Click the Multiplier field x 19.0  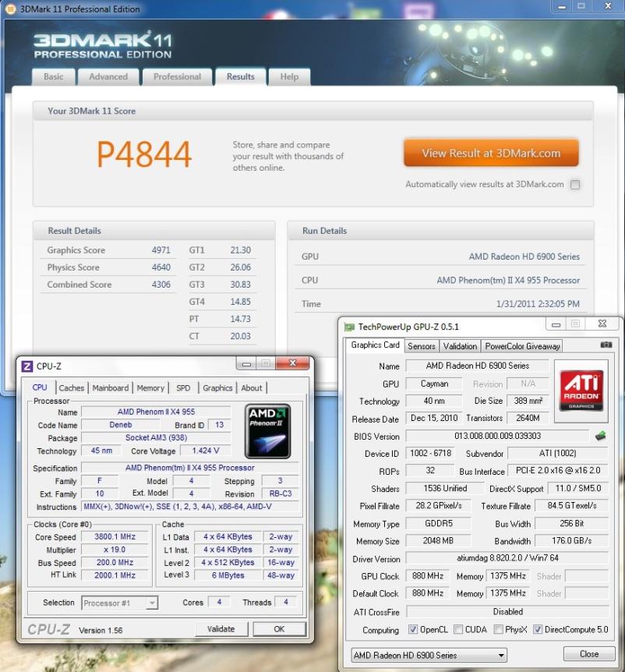[x=115, y=550]
